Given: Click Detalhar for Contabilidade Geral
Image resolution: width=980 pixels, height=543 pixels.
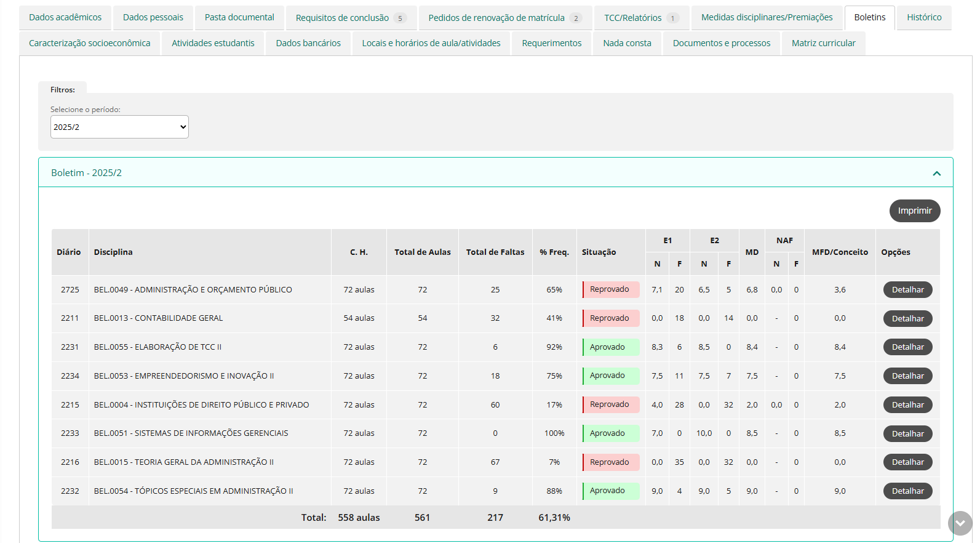Looking at the screenshot, I should 907,318.
